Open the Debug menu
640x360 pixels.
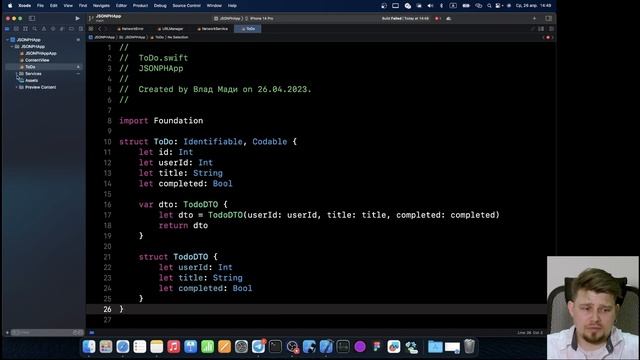pos(160,6)
